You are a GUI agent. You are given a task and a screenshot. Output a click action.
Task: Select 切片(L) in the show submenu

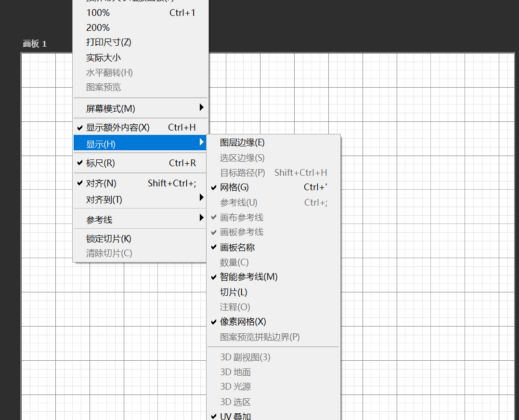click(x=274, y=292)
